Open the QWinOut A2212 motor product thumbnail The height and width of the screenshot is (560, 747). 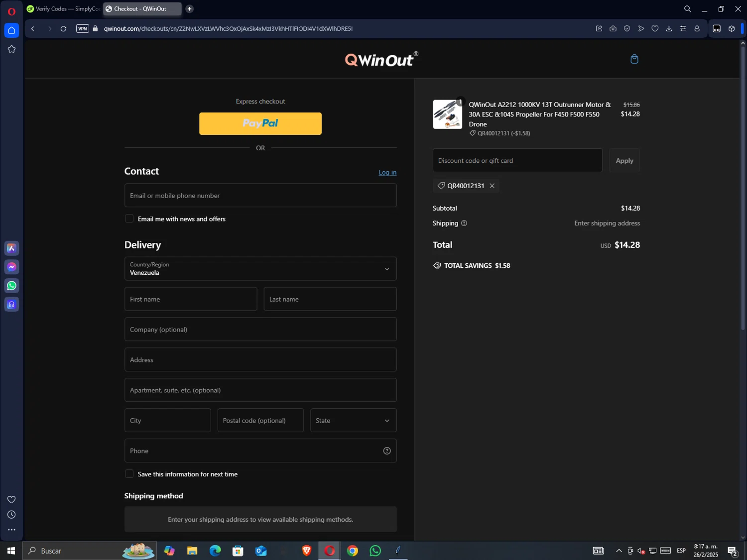point(447,114)
